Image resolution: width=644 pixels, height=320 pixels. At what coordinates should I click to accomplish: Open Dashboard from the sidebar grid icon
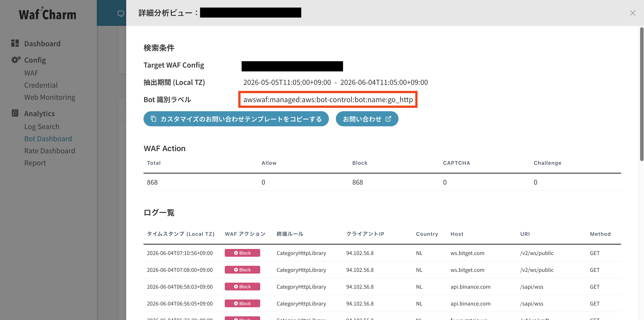click(15, 43)
